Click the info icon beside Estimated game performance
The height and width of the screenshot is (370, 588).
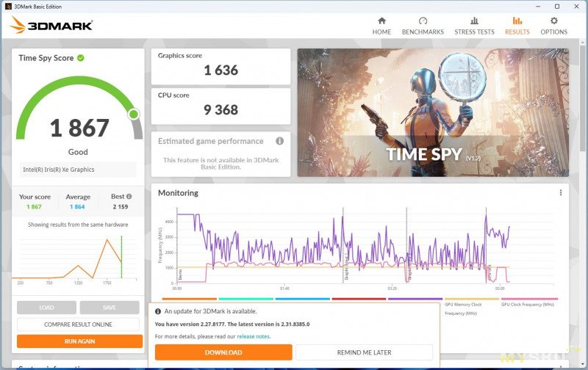pos(280,141)
